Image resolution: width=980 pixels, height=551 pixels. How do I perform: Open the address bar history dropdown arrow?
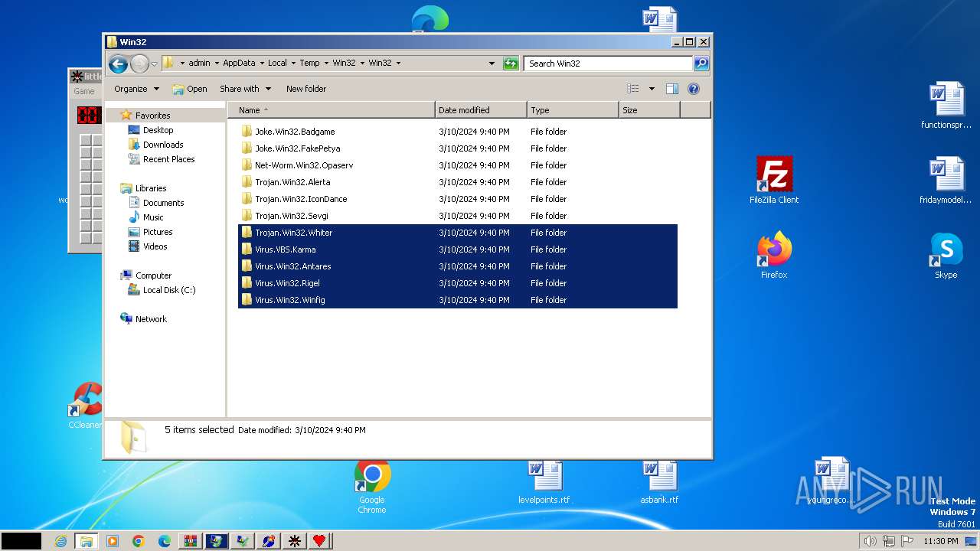(492, 64)
